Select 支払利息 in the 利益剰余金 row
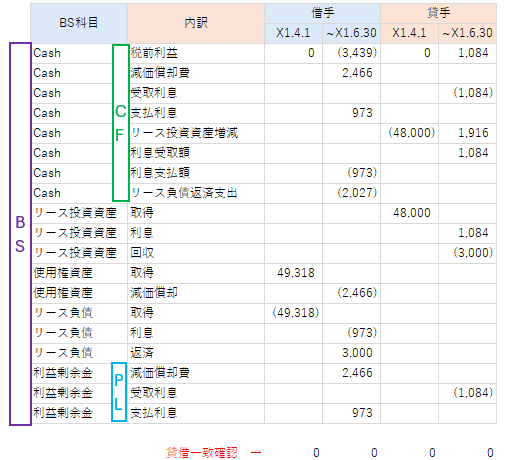506x460 pixels. click(x=196, y=413)
